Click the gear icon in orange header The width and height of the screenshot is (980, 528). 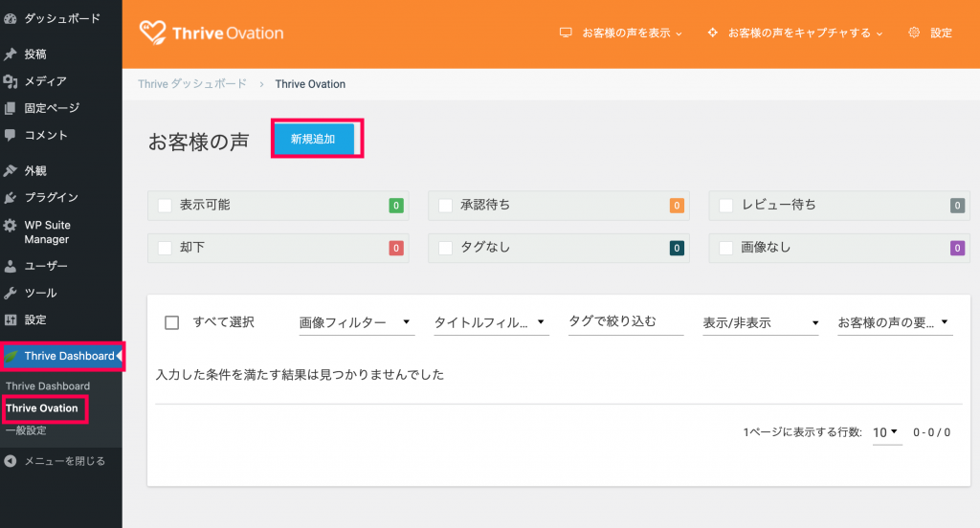tap(914, 33)
